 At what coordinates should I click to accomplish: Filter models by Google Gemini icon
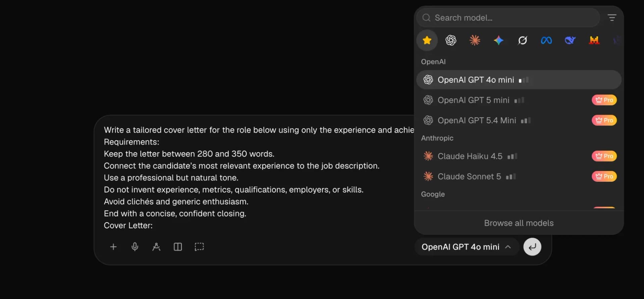[498, 41]
